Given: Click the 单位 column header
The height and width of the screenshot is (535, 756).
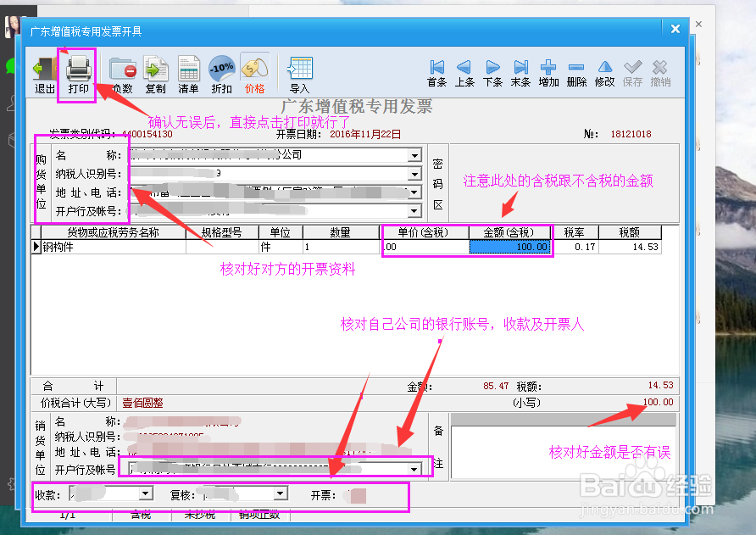Looking at the screenshot, I should (x=281, y=232).
